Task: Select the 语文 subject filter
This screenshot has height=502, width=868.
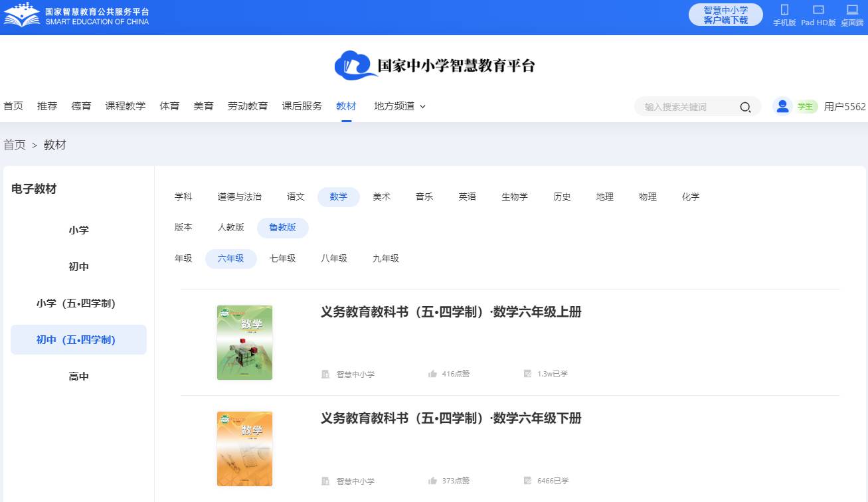Action: pos(296,197)
